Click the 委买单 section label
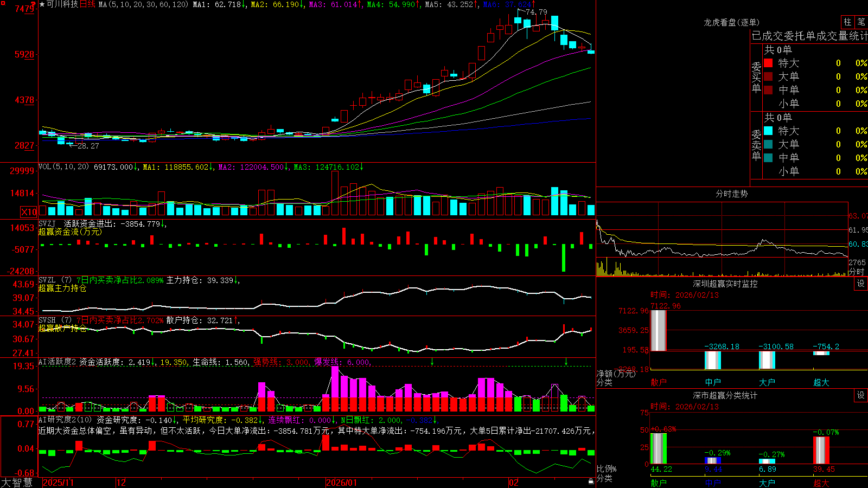Image resolution: width=868 pixels, height=488 pixels. coord(756,77)
